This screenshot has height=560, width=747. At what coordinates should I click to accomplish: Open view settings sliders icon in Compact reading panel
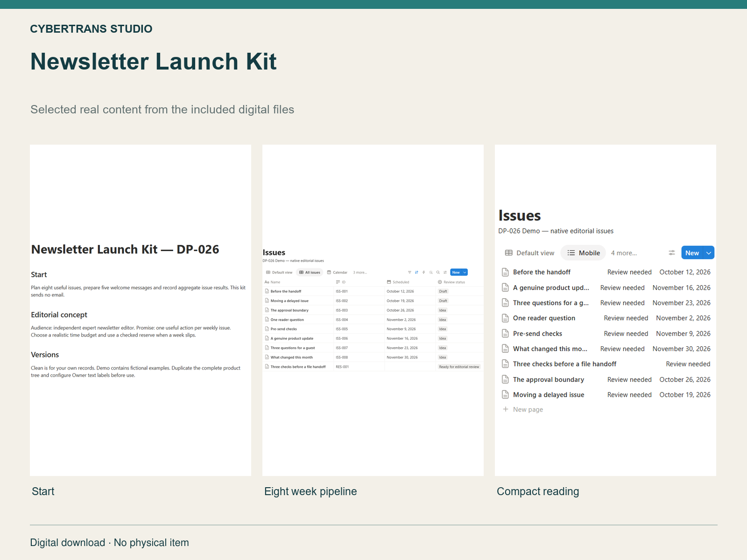coord(672,253)
